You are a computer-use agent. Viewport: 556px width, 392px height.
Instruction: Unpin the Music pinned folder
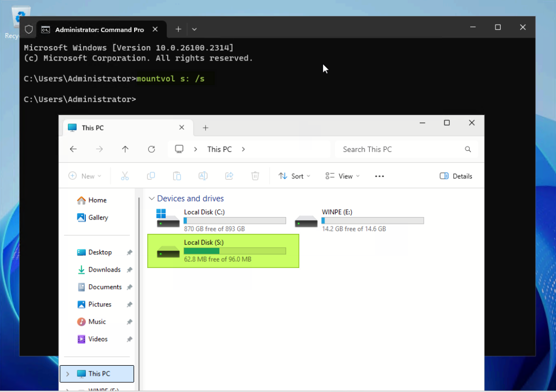(x=129, y=322)
